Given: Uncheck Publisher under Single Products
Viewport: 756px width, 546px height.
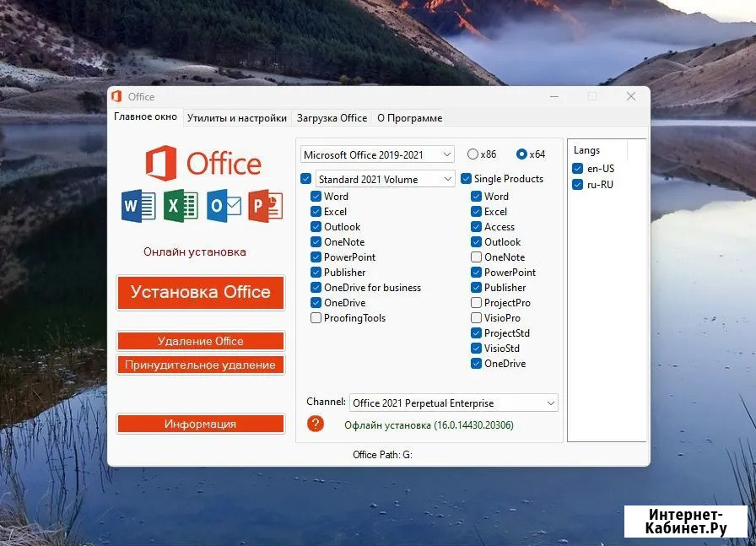Looking at the screenshot, I should [476, 288].
